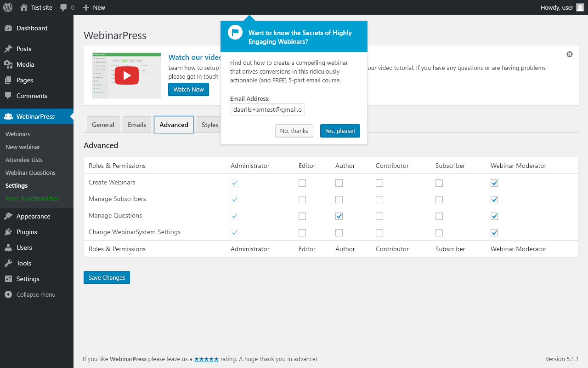Enable Change WebinarSystem Settings for Contributor
The width and height of the screenshot is (588, 368).
(x=379, y=233)
